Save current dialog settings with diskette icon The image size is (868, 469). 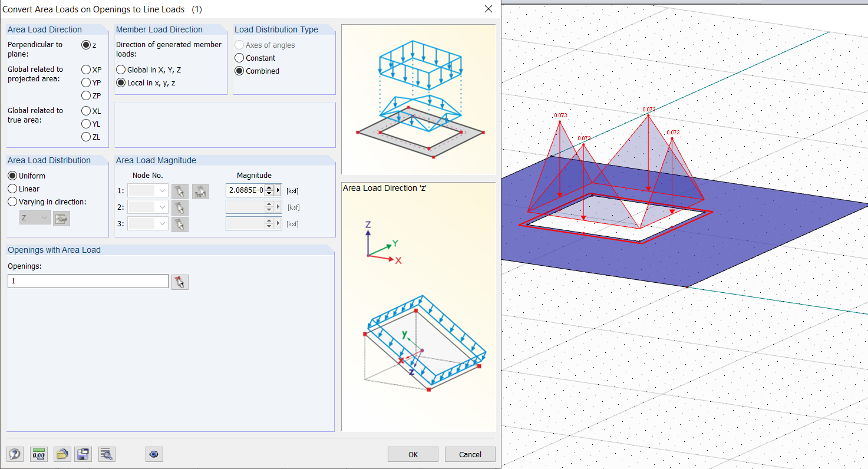pos(83,454)
